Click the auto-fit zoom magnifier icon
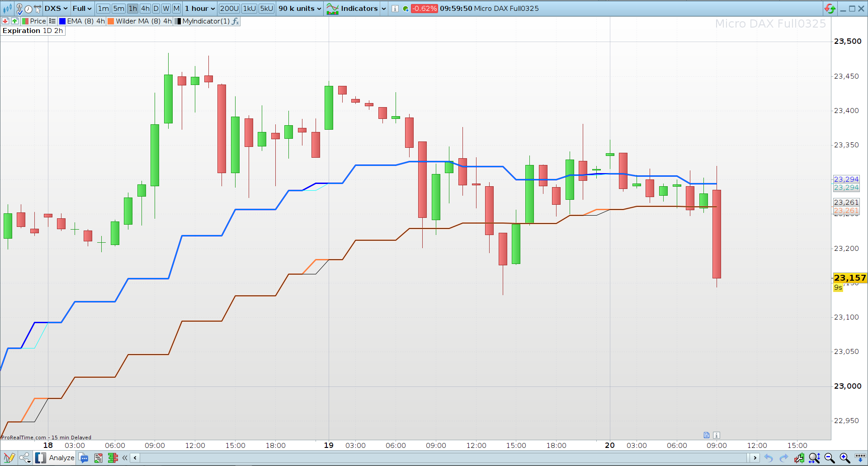 click(814, 458)
